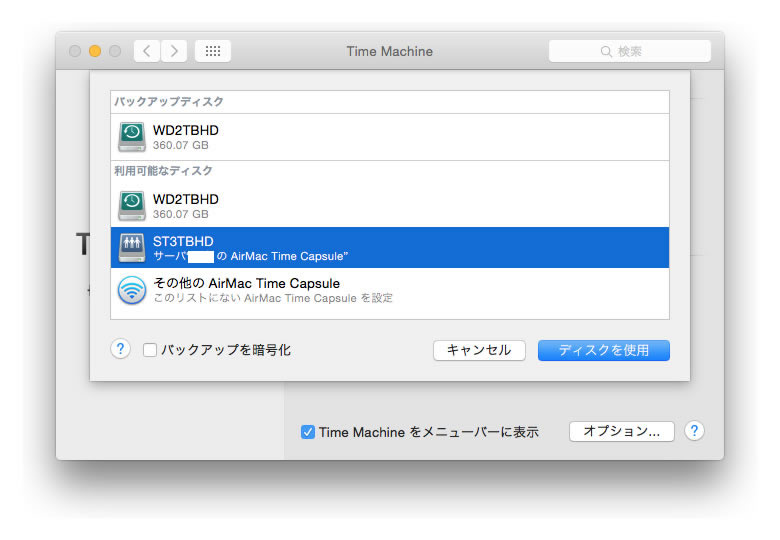Show all preferences grid button
The height and width of the screenshot is (540, 780).
(x=213, y=51)
